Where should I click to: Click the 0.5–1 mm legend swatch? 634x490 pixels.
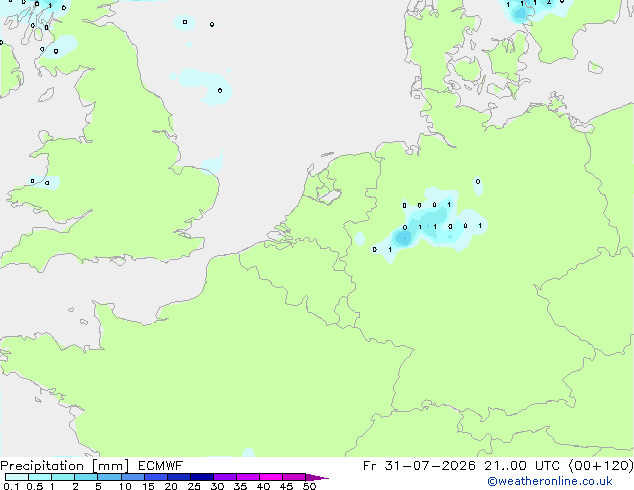tap(40, 477)
